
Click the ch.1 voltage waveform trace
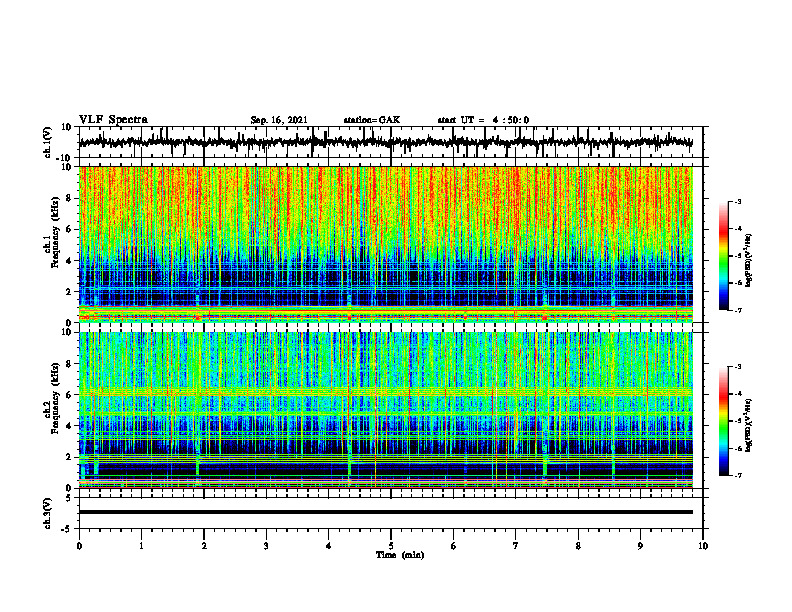385,142
